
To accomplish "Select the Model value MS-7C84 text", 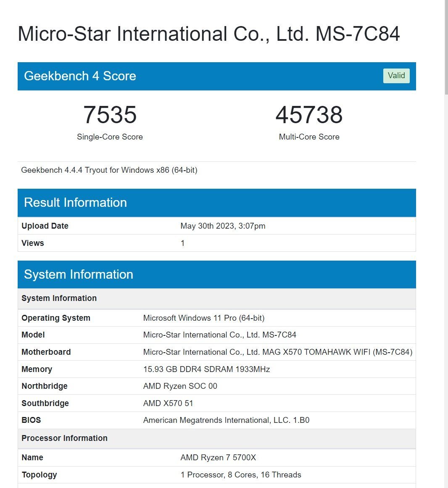I will click(x=220, y=335).
